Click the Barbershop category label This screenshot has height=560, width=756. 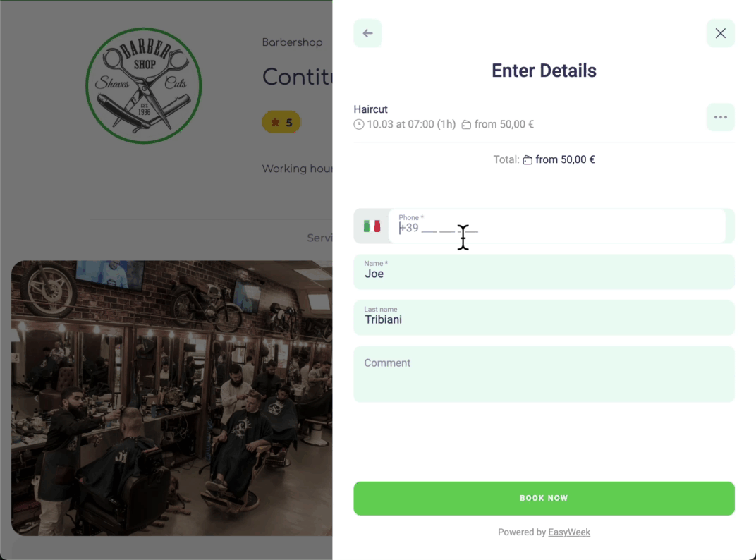[292, 42]
